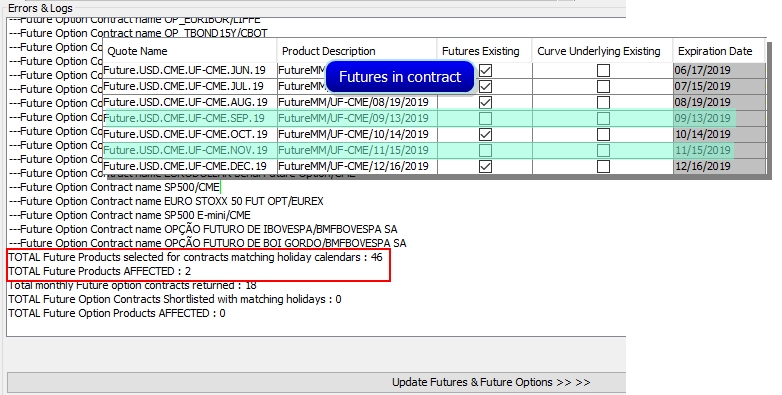Select Future.USD.CME.UF-CME.SEP.19 quote name cell

point(190,118)
